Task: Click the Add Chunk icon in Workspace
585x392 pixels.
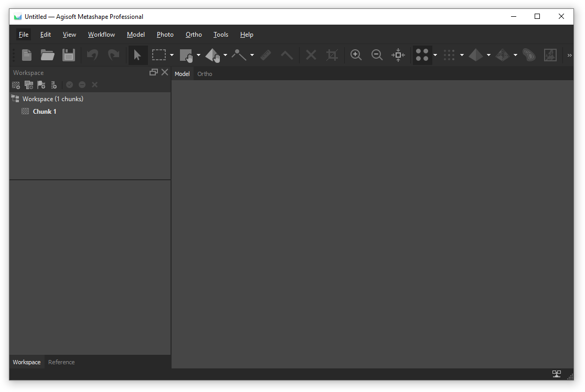Action: pos(16,85)
